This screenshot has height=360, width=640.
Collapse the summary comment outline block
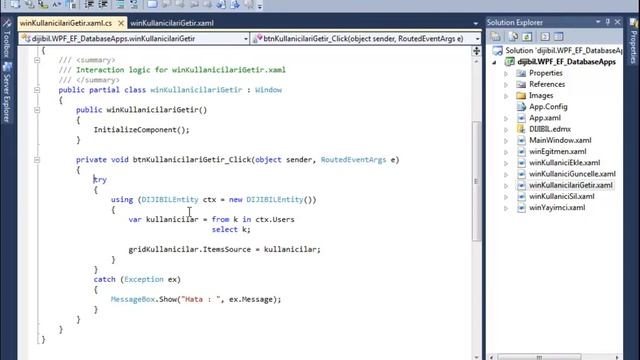[37, 60]
